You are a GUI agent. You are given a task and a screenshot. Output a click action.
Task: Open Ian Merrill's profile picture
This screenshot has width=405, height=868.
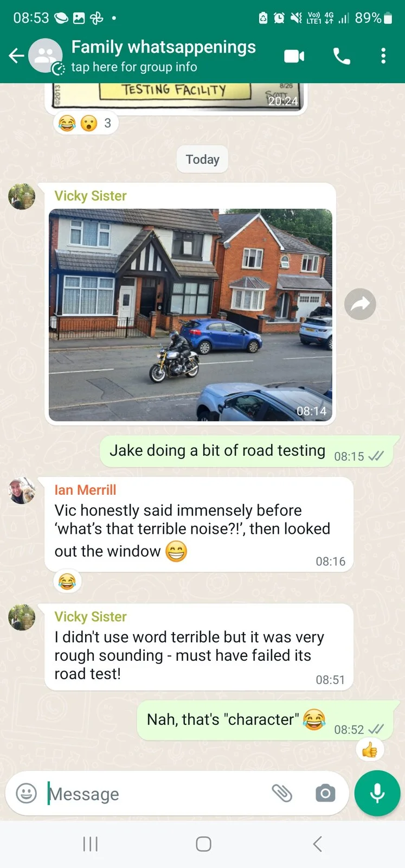[22, 490]
